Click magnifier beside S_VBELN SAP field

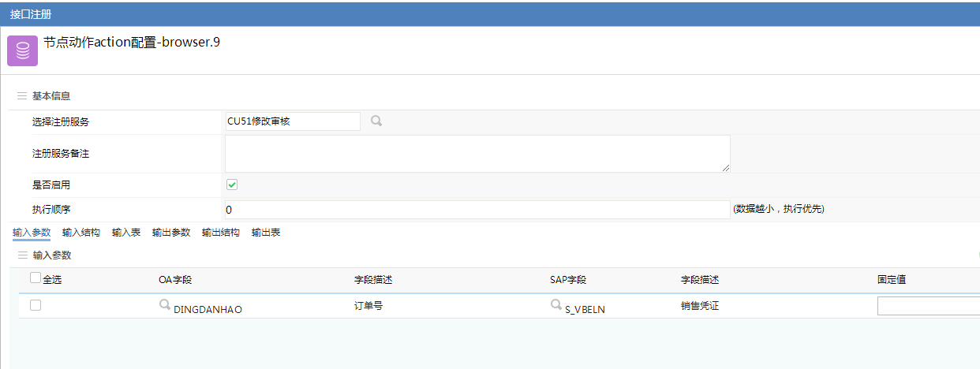coord(556,304)
